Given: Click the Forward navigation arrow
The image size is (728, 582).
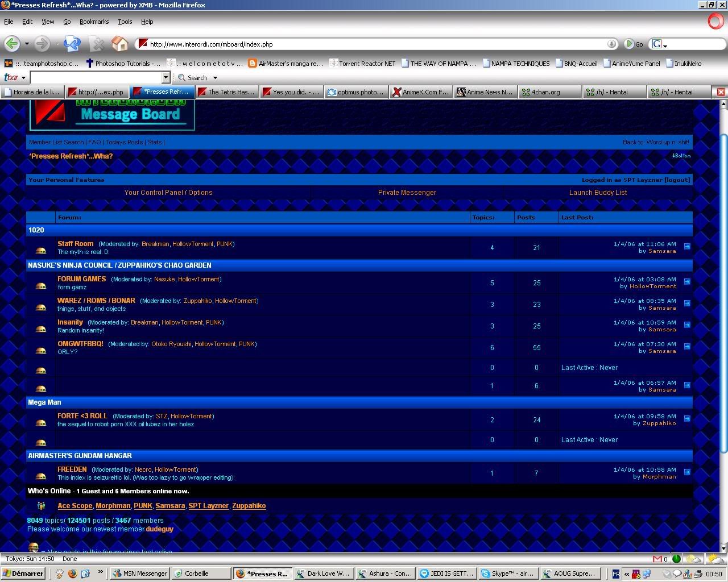Looking at the screenshot, I should coord(42,44).
